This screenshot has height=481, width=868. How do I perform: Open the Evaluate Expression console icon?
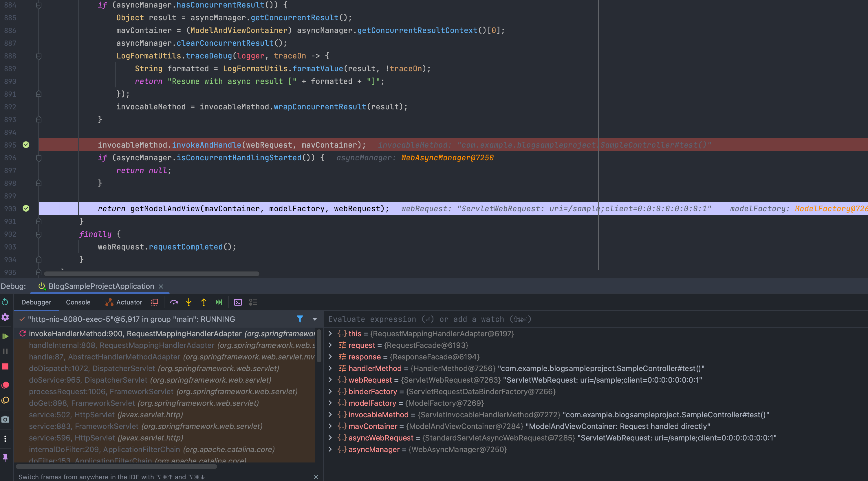pos(238,302)
